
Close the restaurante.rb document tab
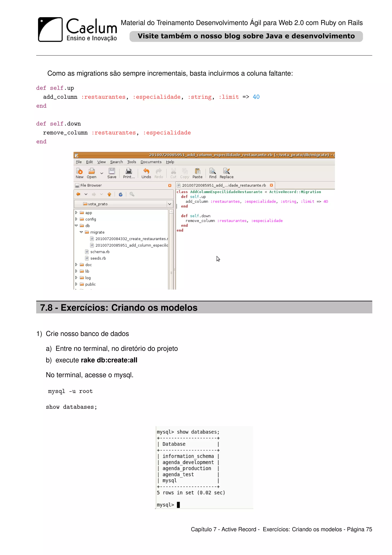point(271,185)
